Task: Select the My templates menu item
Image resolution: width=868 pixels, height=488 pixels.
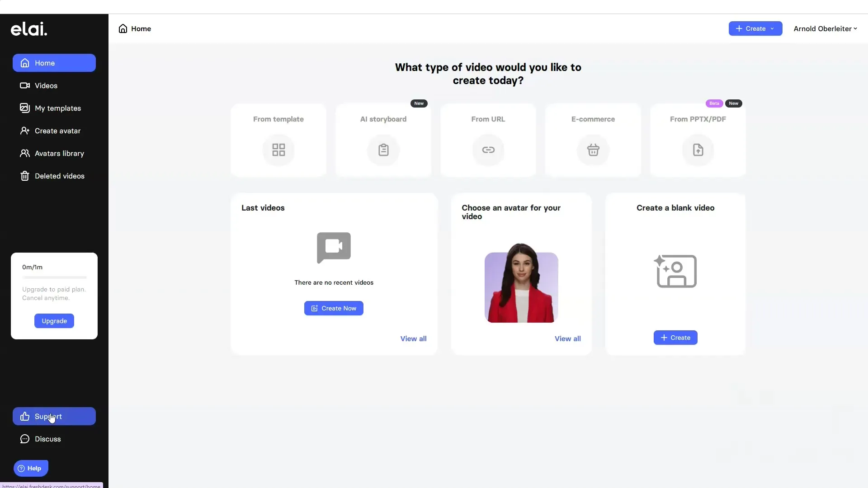Action: [x=57, y=108]
